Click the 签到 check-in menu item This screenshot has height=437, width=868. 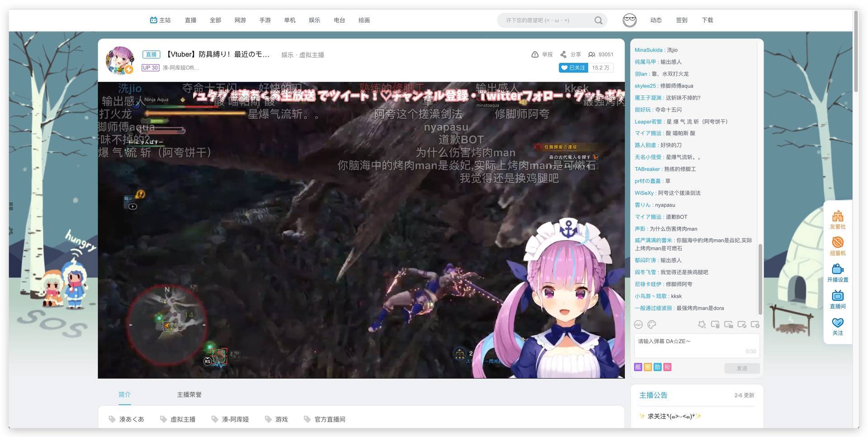tap(681, 19)
